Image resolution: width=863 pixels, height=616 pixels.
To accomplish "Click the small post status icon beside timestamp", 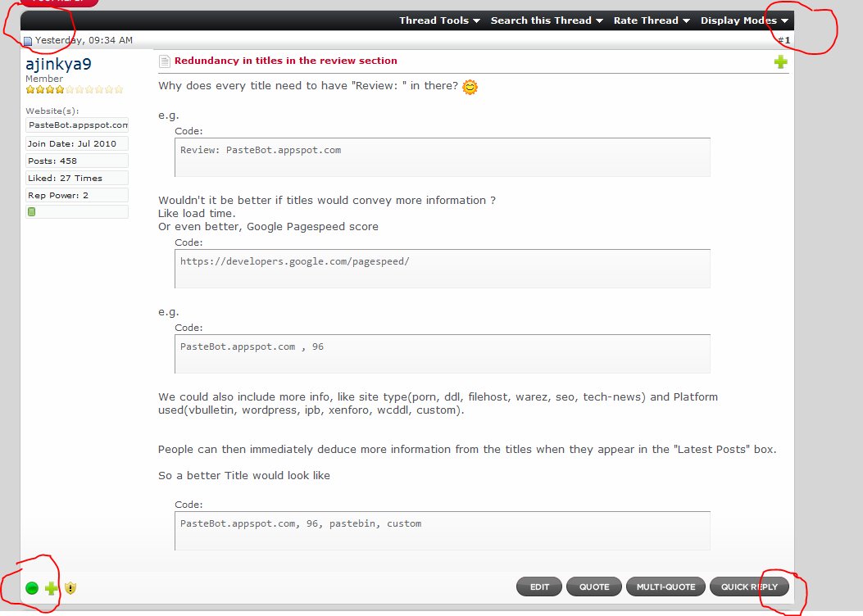I will [27, 41].
